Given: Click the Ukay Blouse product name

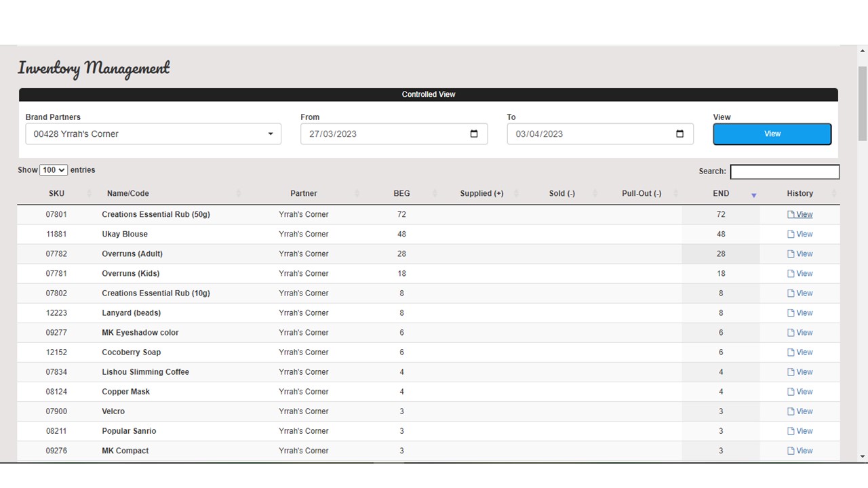Looking at the screenshot, I should point(125,235).
